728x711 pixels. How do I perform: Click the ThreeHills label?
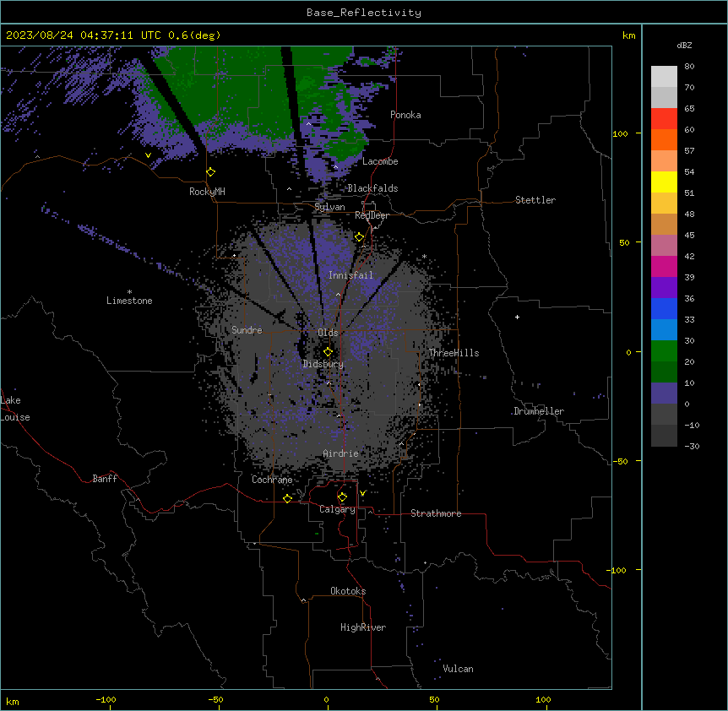click(454, 353)
